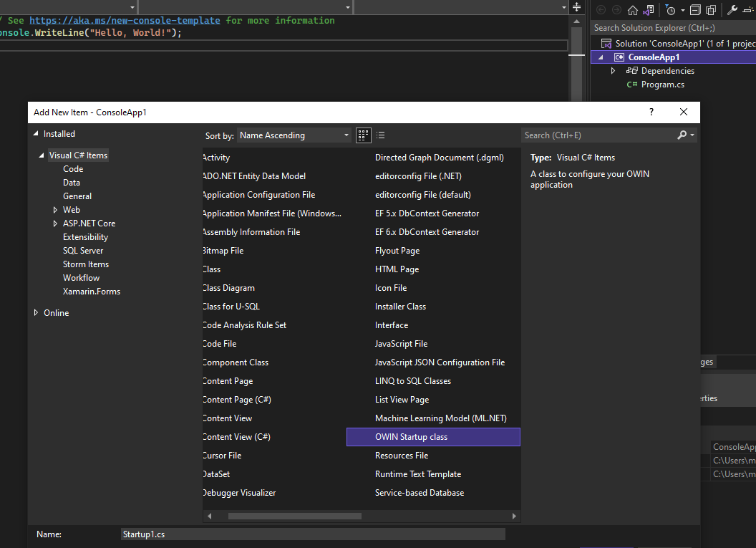Click the Home icon in Solution Explorer toolbar
This screenshot has width=756, height=548.
633,10
